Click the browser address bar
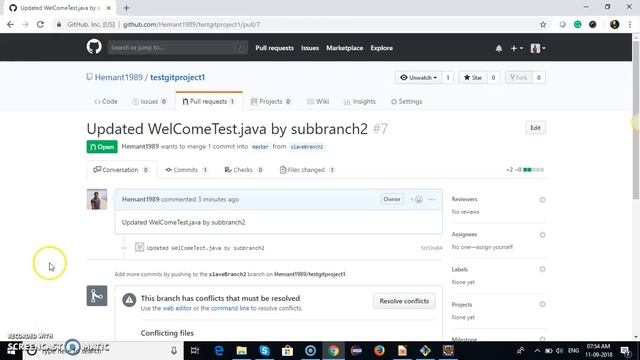The height and width of the screenshot is (360, 640). (298, 24)
